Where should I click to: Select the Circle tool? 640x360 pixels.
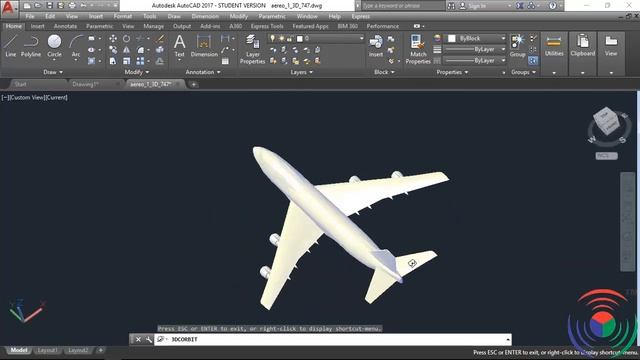pyautogui.click(x=54, y=46)
